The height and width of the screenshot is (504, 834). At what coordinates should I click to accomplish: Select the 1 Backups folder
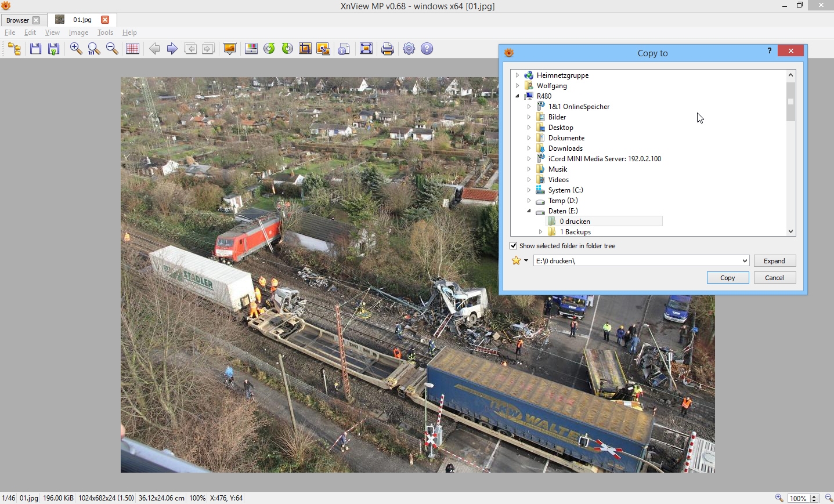(x=575, y=232)
